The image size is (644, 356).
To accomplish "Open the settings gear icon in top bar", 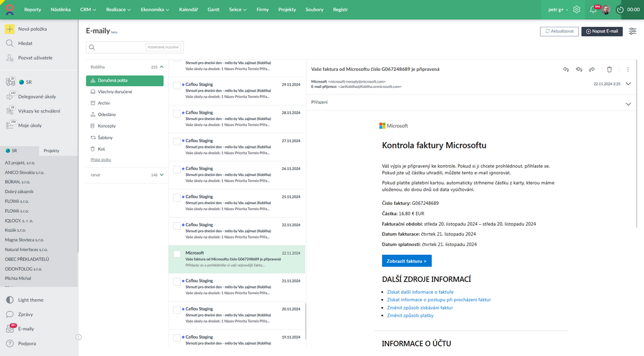I will pos(576,10).
